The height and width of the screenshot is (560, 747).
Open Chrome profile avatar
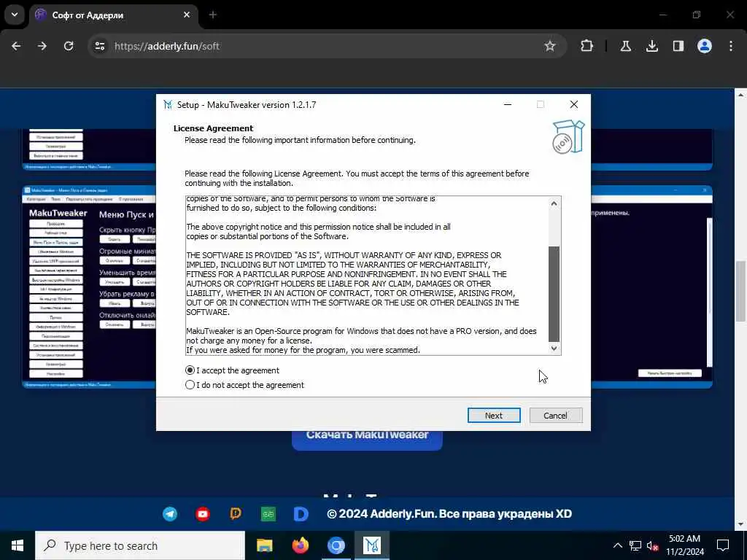705,46
